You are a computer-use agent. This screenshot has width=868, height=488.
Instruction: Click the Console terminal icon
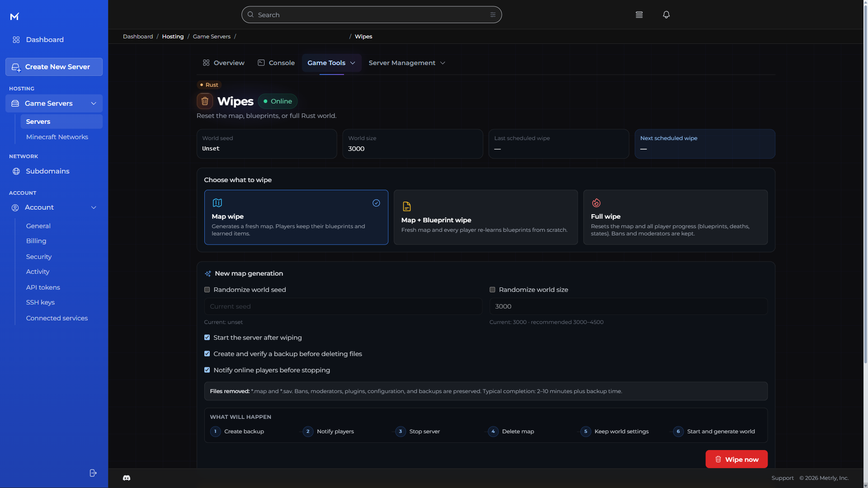[x=261, y=63]
